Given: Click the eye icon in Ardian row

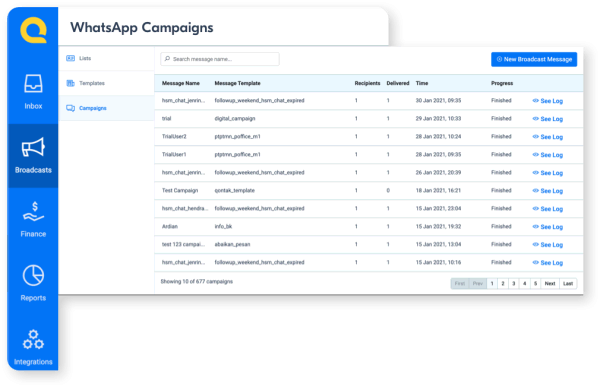Looking at the screenshot, I should (535, 227).
